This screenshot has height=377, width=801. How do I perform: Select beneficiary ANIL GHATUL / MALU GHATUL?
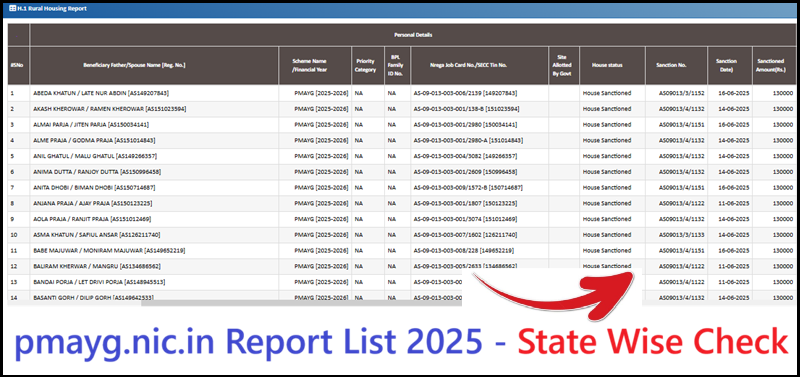(95, 156)
